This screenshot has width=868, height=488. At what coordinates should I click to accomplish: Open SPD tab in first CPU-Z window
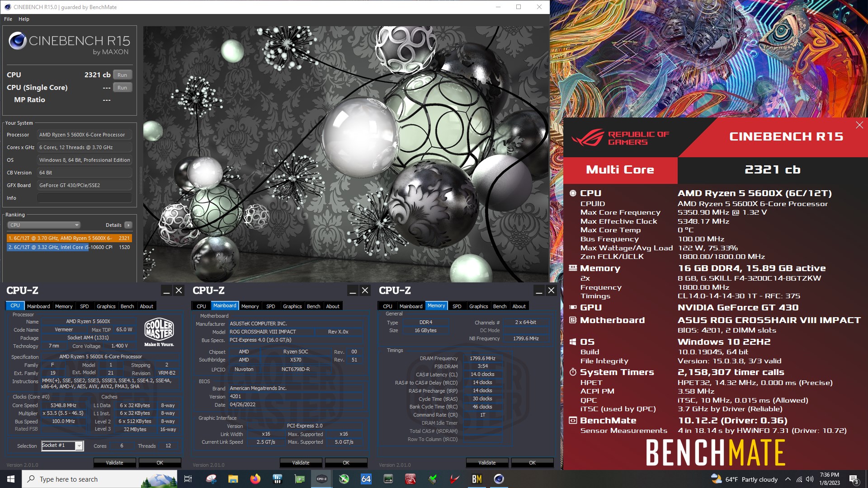(x=85, y=306)
